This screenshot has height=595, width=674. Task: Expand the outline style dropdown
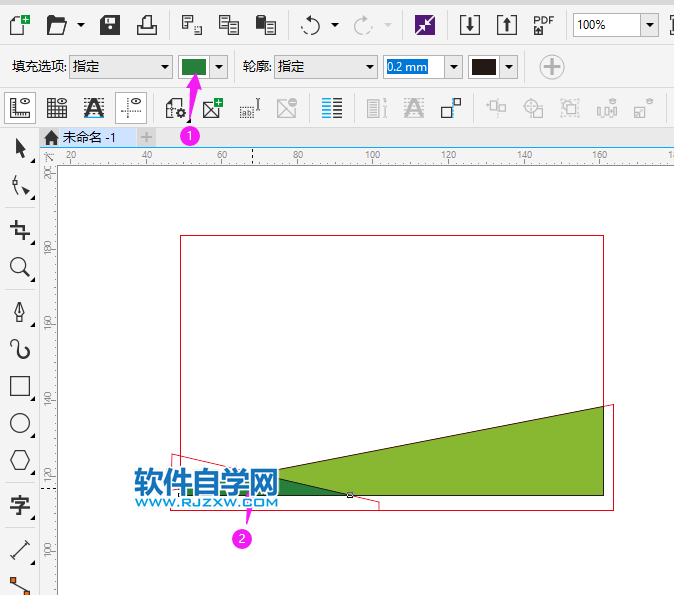[370, 67]
